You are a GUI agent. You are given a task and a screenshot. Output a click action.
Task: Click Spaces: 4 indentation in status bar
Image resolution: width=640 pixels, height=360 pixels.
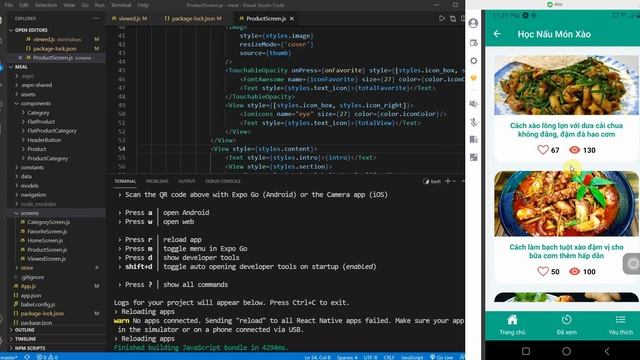[347, 357]
